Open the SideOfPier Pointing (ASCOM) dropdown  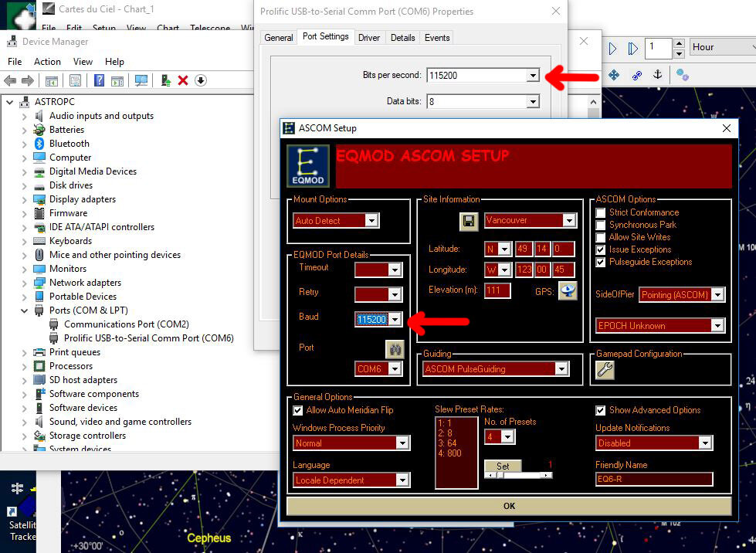(x=717, y=294)
